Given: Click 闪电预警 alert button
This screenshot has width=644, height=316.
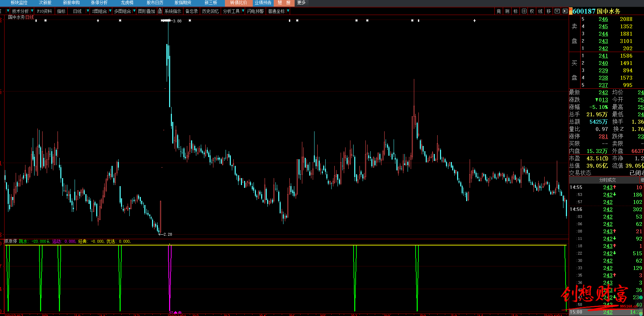Looking at the screenshot, I should click(x=255, y=11).
